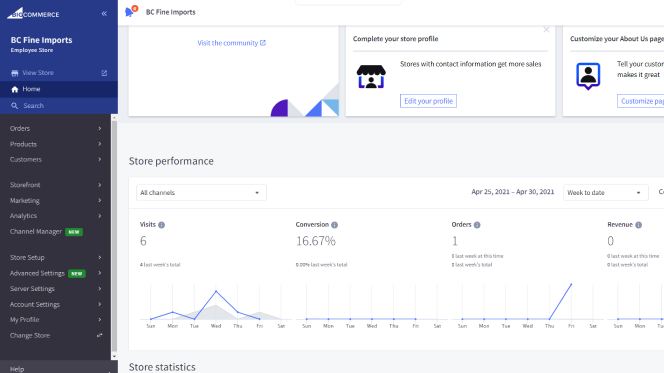
Task: Click the Search magnifier icon
Action: [15, 105]
